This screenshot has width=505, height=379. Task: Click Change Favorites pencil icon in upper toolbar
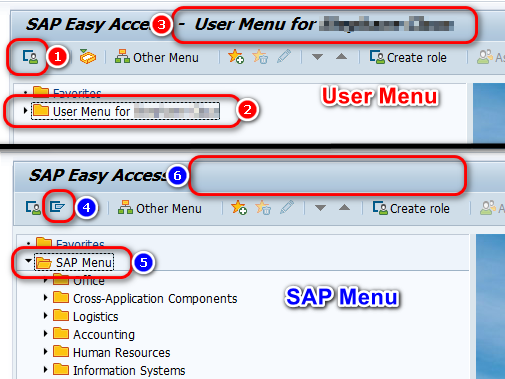click(284, 57)
